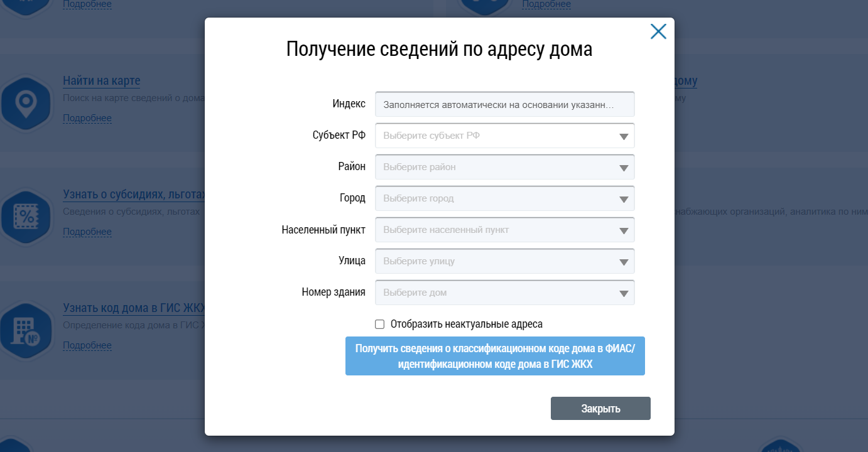Click the Населенный пункт field label

click(323, 229)
